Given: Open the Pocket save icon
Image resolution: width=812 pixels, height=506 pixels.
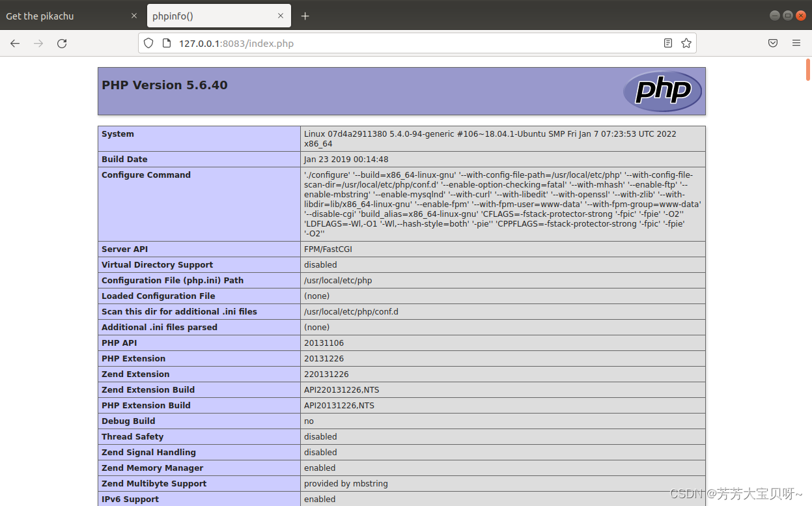Looking at the screenshot, I should pos(773,44).
